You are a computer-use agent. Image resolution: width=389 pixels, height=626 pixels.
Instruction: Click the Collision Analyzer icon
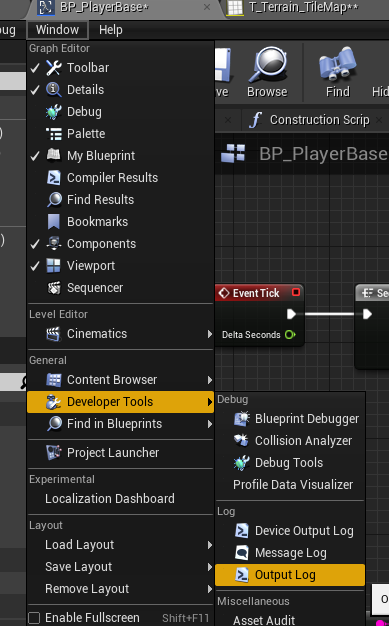tap(241, 441)
